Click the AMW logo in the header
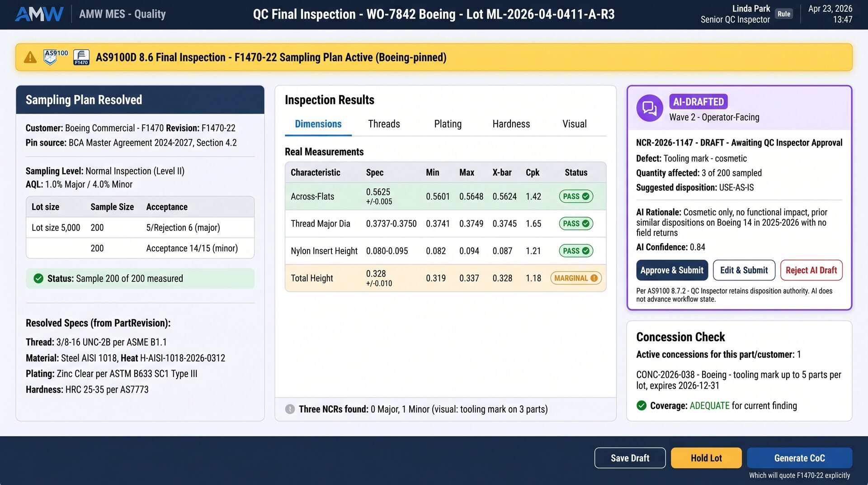Image resolution: width=868 pixels, height=485 pixels. 39,14
